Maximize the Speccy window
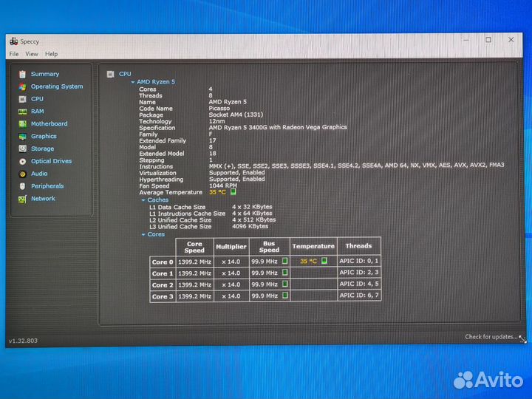The image size is (532, 399). [x=488, y=40]
